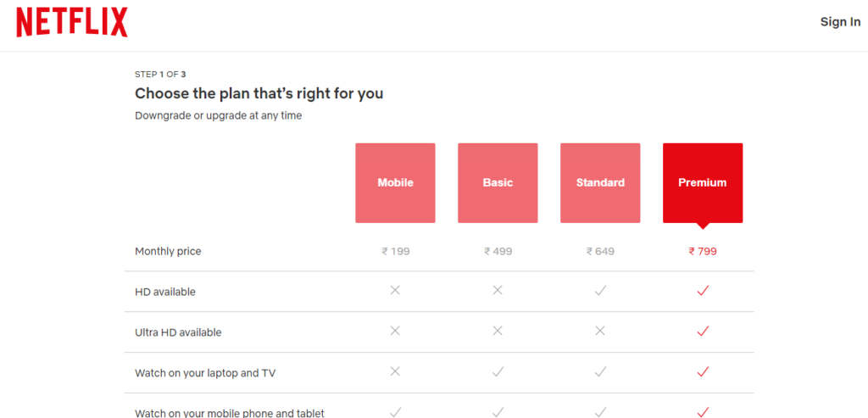Select the Mobile plan tile
The width and height of the screenshot is (868, 418).
click(395, 183)
